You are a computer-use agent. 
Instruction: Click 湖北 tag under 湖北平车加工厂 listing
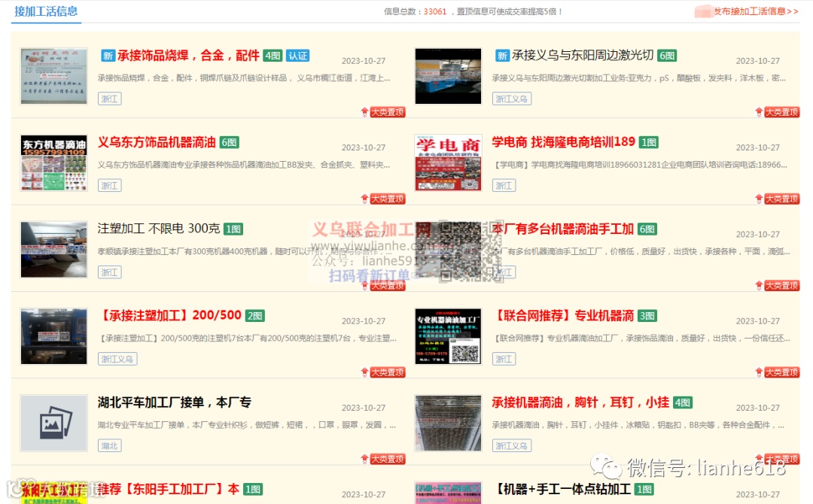109,445
